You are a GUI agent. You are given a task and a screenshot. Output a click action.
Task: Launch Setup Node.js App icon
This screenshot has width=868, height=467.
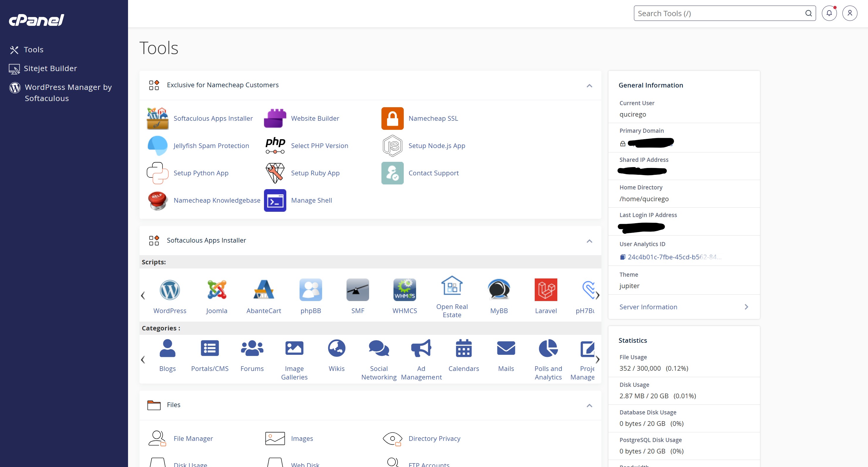coord(392,146)
